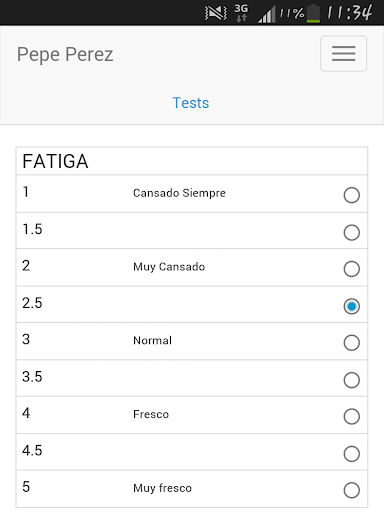The image size is (384, 512).
Task: Tap the Muy Cansado row label
Action: [x=169, y=267]
